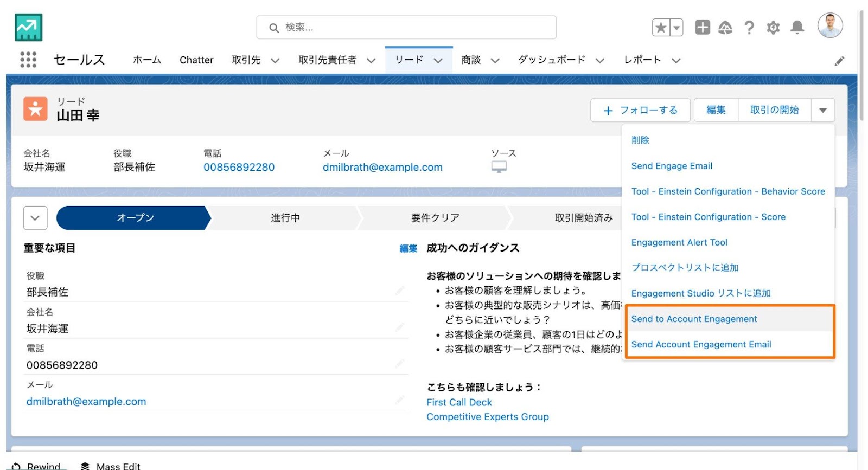Open the 取引先 tab

(x=246, y=60)
